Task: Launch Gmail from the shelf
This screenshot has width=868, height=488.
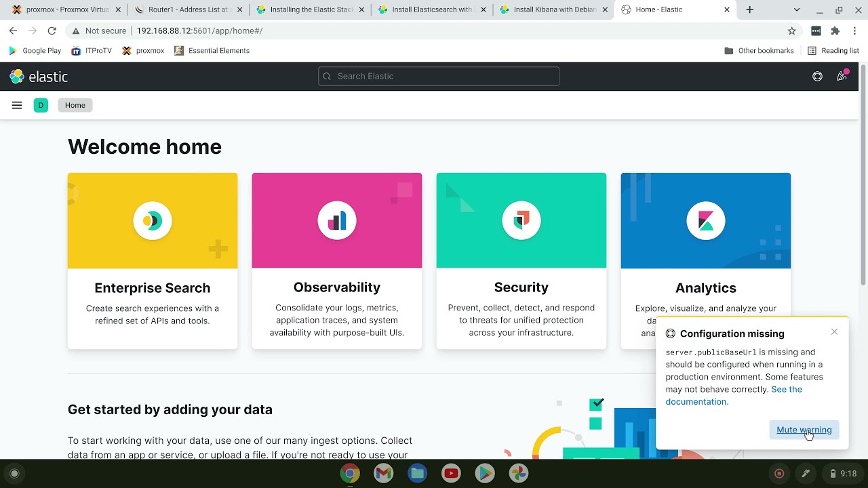Action: [x=384, y=473]
